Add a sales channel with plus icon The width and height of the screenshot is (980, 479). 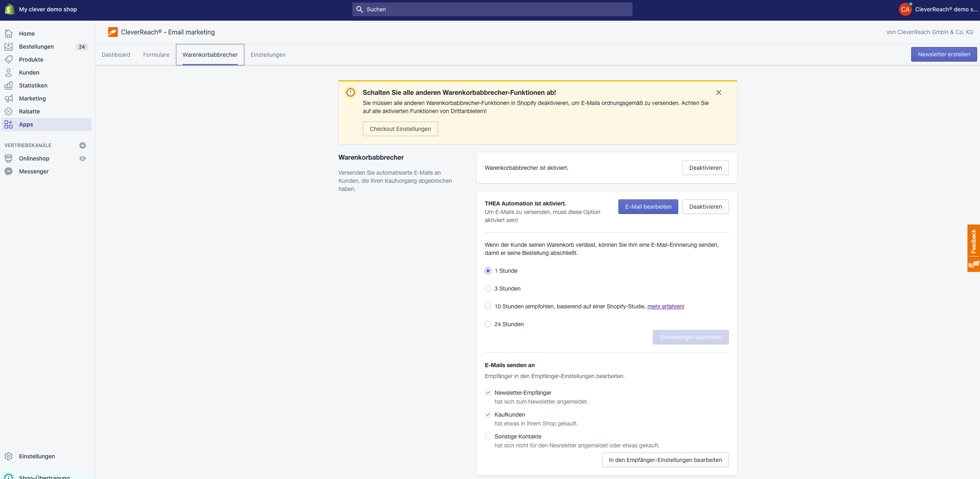tap(83, 145)
